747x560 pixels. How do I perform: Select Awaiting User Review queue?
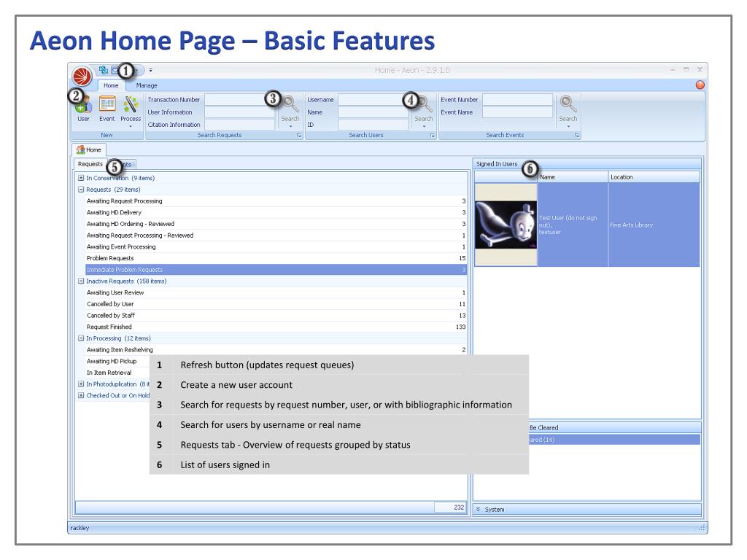276,292
